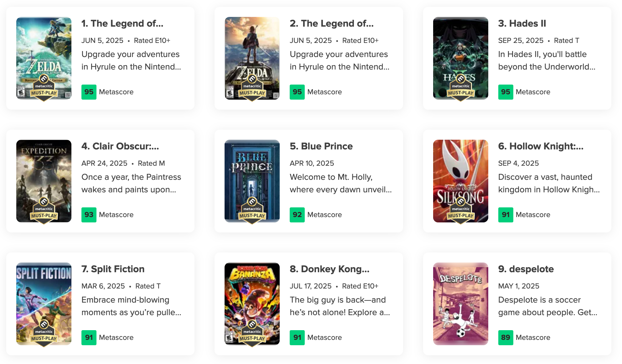Click the 95 Metascore box for Hades II
Viewport: 622px width, 364px height.
505,92
